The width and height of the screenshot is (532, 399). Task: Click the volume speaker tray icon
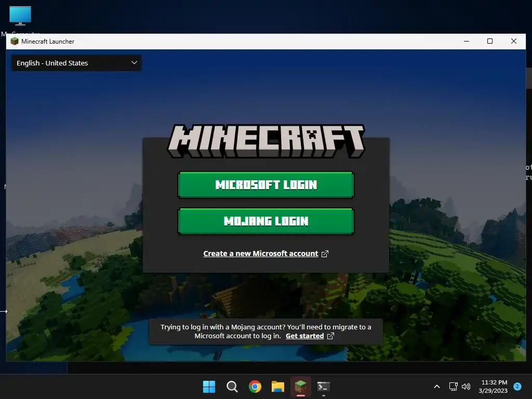[466, 387]
